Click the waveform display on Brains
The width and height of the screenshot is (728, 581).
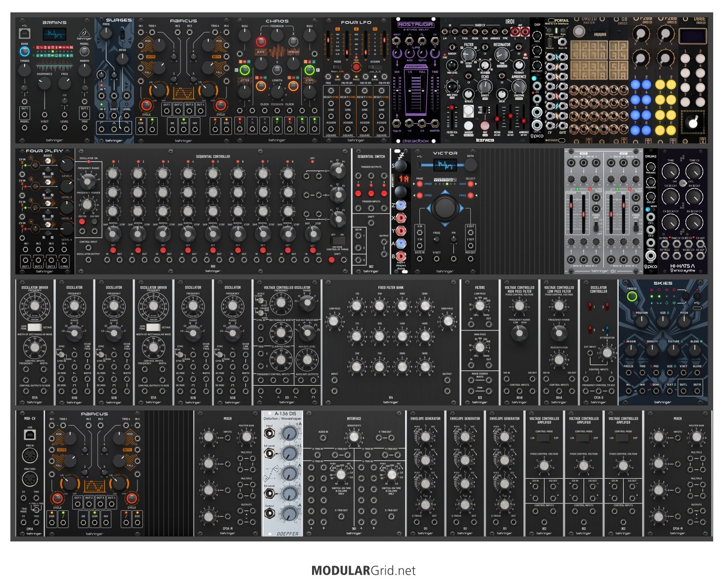tap(54, 35)
